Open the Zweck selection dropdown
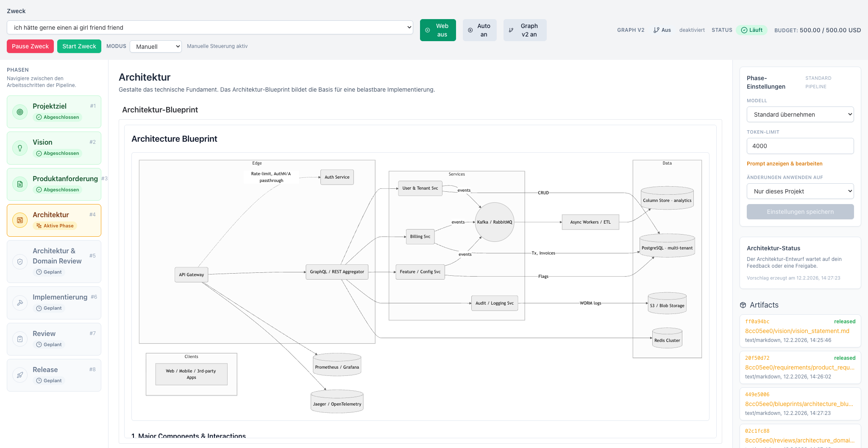The height and width of the screenshot is (448, 868). point(210,28)
